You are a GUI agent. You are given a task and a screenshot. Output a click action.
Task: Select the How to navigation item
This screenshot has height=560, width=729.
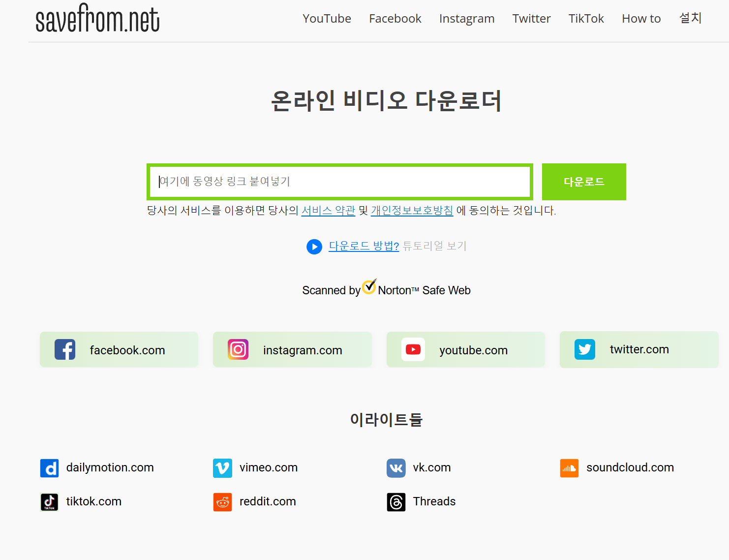click(x=641, y=18)
